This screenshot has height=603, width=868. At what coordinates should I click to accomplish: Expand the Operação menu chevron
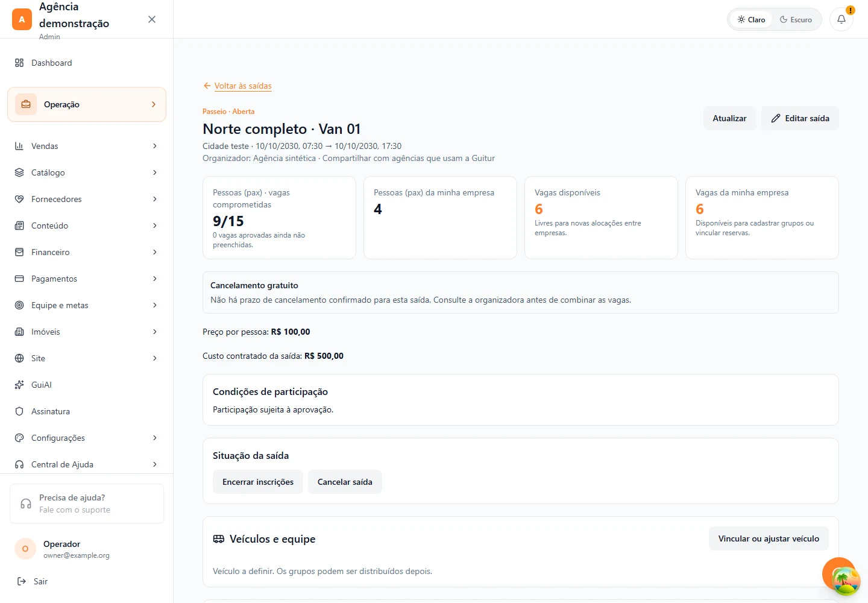154,104
